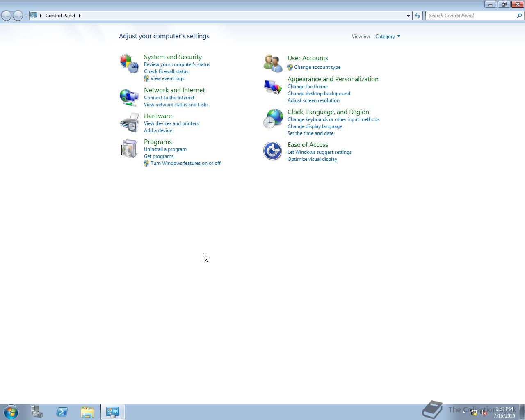Image resolution: width=525 pixels, height=420 pixels.
Task: Click the taskbar date 7/16/2010
Action: 504,416
